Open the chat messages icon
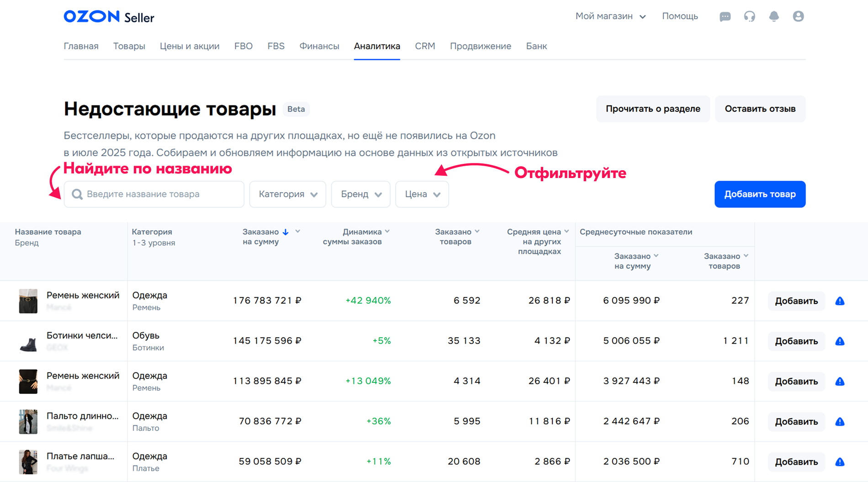The height and width of the screenshot is (482, 868). coord(725,17)
